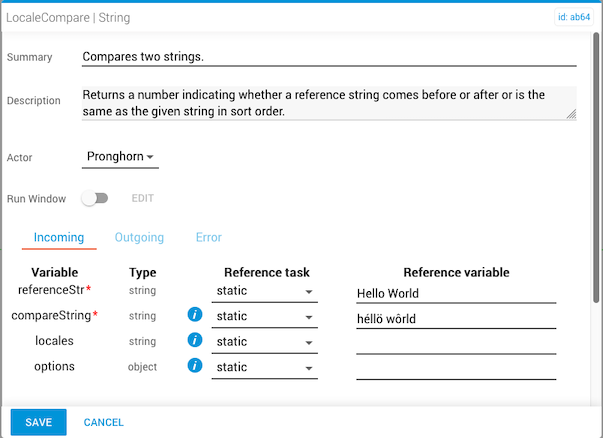Expand compareString reference task dropdown
603x438 pixels.
pyautogui.click(x=265, y=317)
